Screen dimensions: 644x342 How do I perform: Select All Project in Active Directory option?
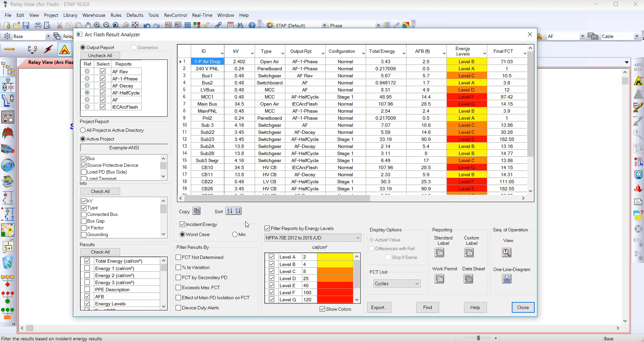pos(83,130)
